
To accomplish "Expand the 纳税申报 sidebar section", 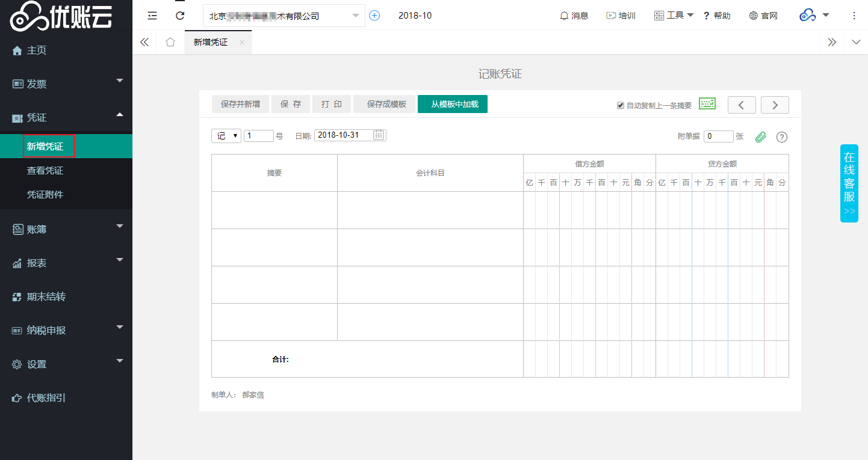I will click(x=66, y=330).
